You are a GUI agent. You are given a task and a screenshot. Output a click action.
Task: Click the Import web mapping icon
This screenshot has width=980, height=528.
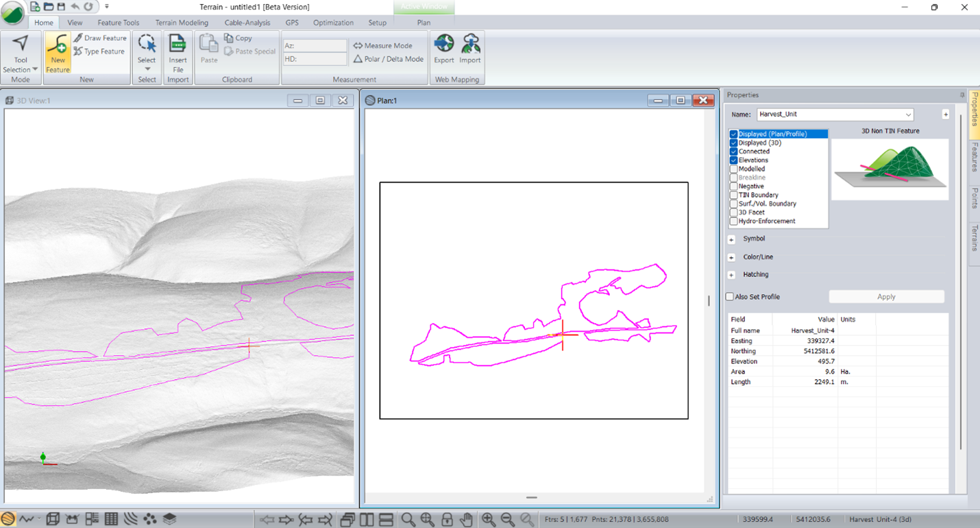(x=470, y=49)
